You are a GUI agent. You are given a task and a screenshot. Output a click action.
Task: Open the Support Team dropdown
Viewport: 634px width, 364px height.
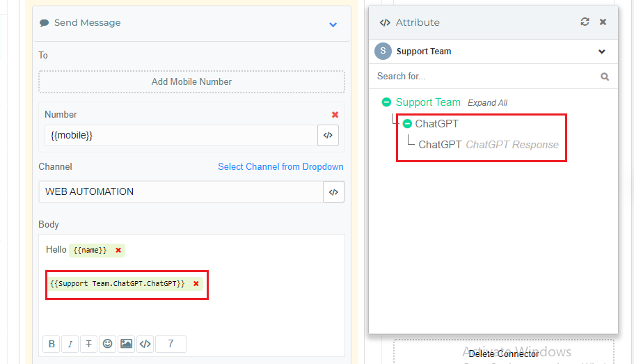tap(601, 52)
